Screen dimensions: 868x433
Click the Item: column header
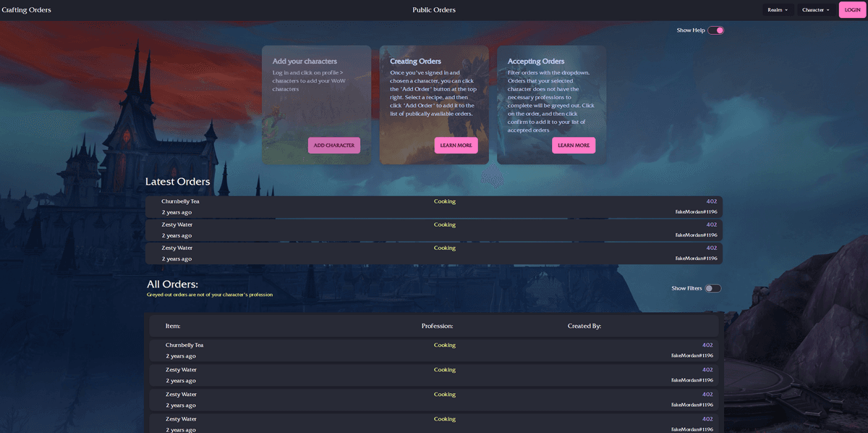pyautogui.click(x=173, y=326)
